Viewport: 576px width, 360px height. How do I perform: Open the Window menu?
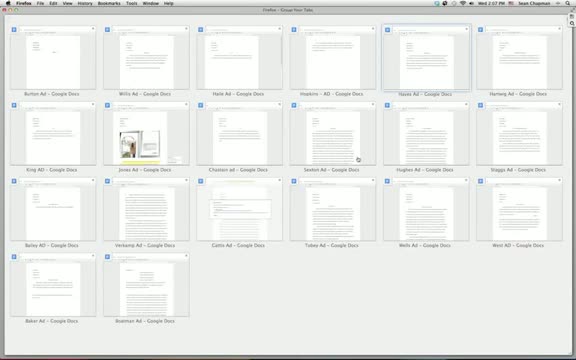click(151, 3)
